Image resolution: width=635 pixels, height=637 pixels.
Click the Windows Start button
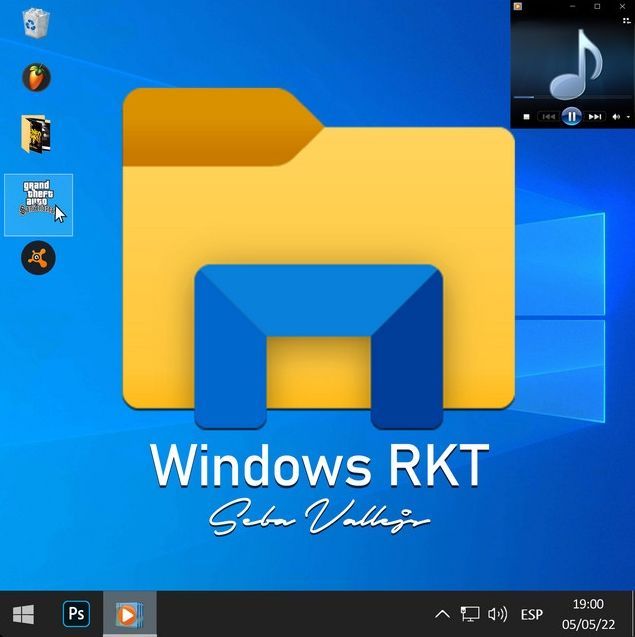pyautogui.click(x=24, y=614)
